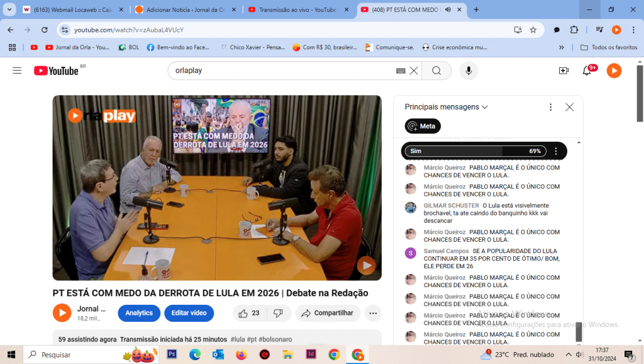The height and width of the screenshot is (364, 644).
Task: Install app icon in address bar
Action: (x=518, y=30)
